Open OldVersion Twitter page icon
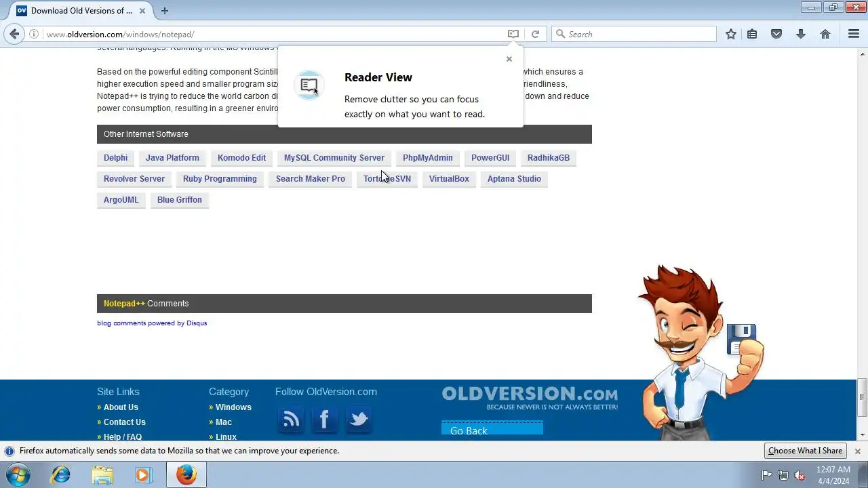Image resolution: width=868 pixels, height=488 pixels. tap(358, 420)
